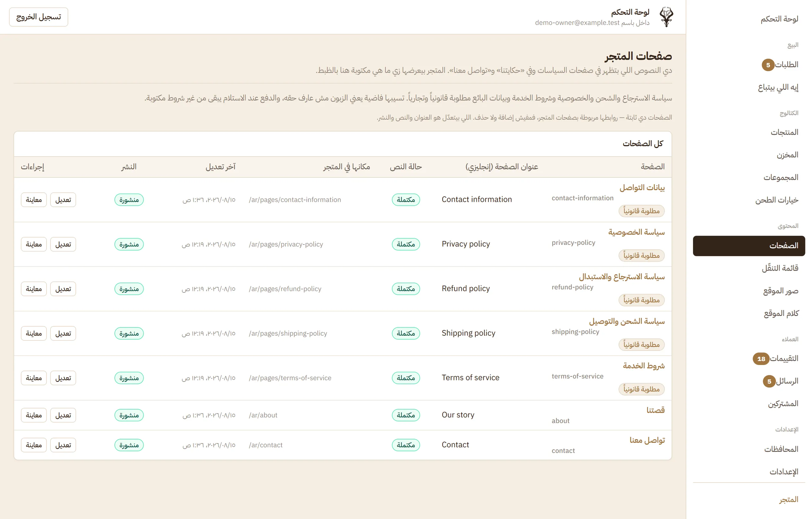
Task: Open سياسة الشحن والتوصيل page link
Action: point(627,321)
